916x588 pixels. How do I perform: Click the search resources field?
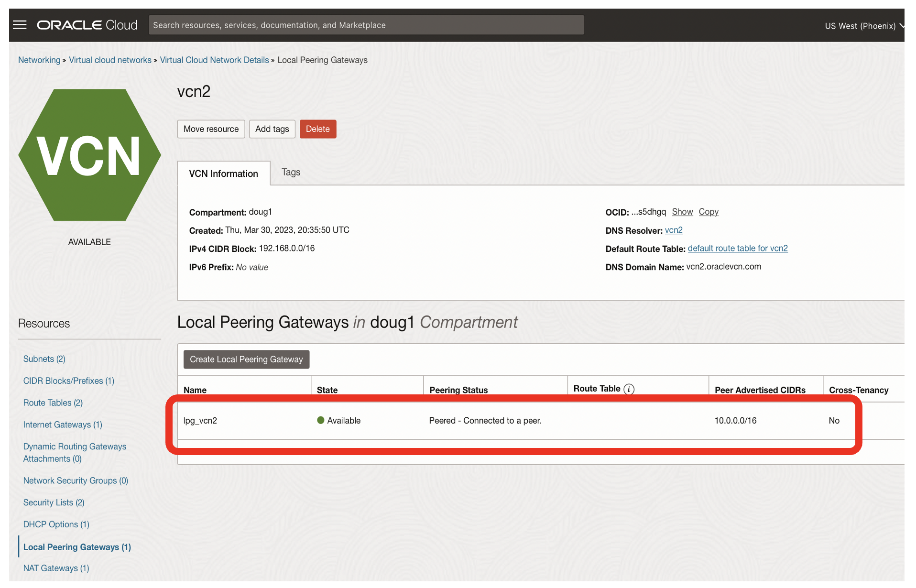coord(366,25)
